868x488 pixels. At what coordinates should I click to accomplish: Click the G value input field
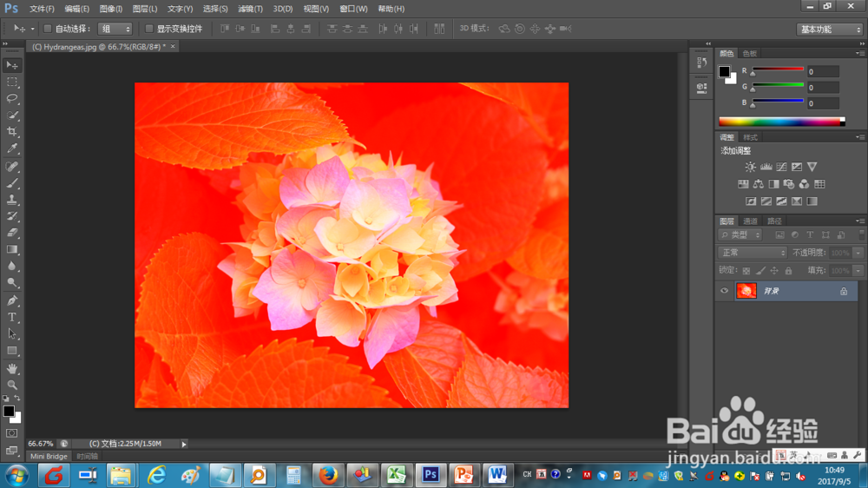(823, 88)
